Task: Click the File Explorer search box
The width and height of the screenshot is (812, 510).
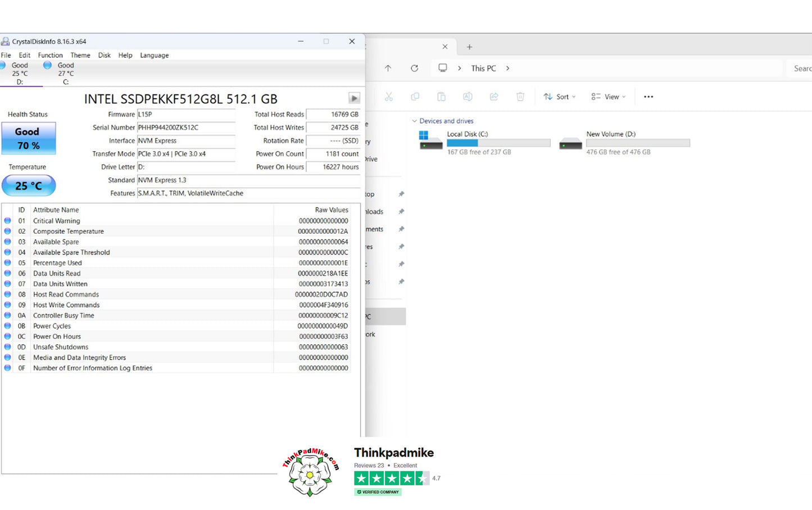Action: (x=798, y=68)
